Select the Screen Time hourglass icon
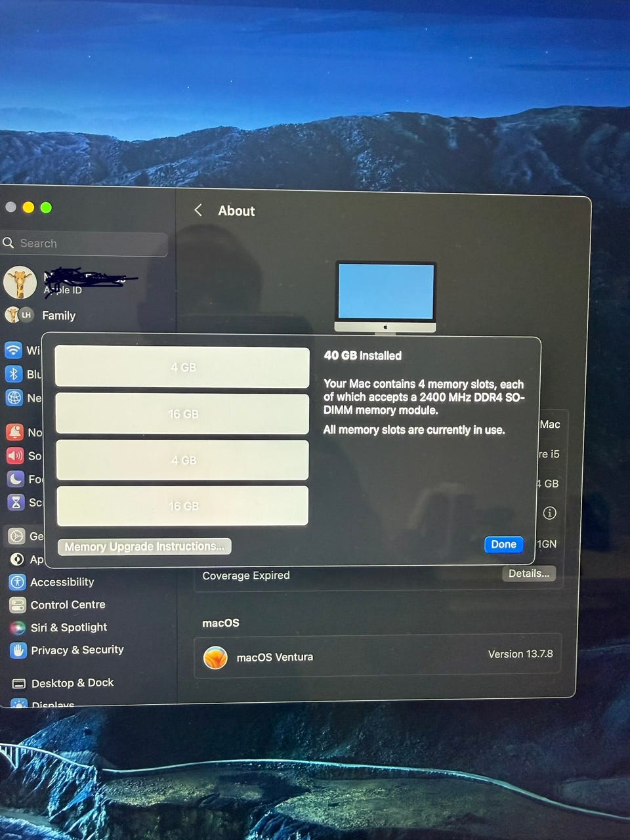 pos(16,502)
